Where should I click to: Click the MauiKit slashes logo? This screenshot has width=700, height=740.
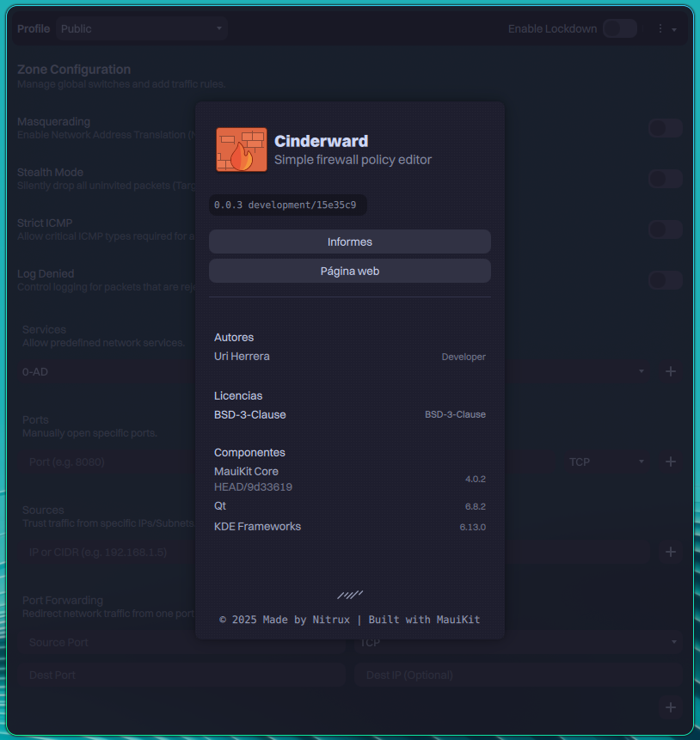(350, 594)
